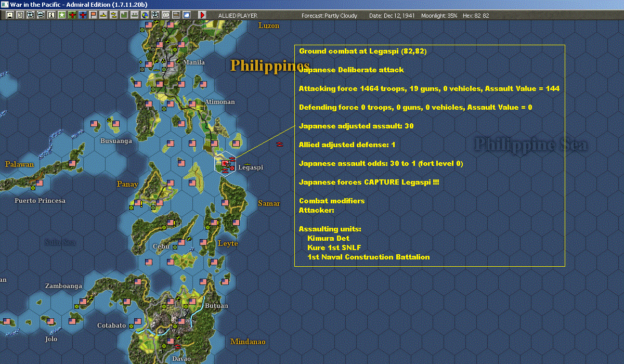Select the red Japanese ship in Philippine Sea
624x364 pixels.
click(x=280, y=145)
